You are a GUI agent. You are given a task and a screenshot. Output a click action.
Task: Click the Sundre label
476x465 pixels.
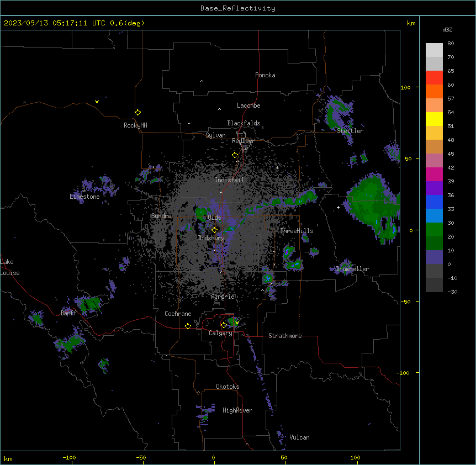point(161,216)
